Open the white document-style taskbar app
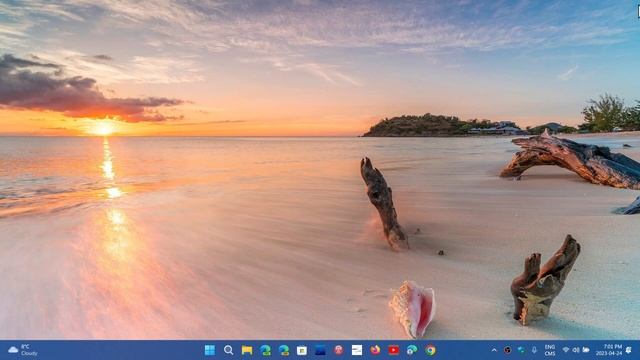 (x=357, y=350)
